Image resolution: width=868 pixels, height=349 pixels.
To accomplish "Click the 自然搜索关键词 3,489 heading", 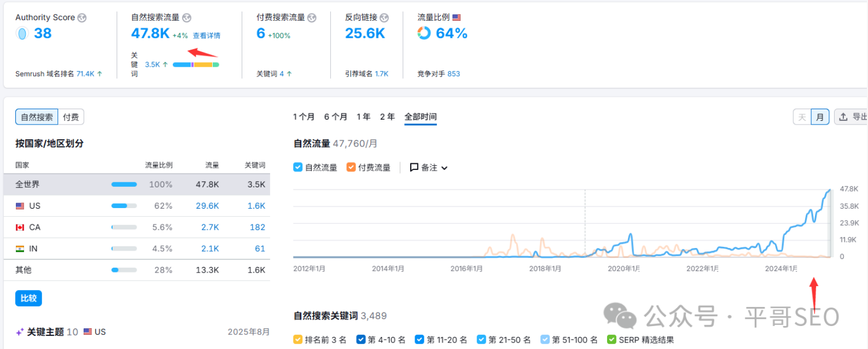I will (340, 316).
